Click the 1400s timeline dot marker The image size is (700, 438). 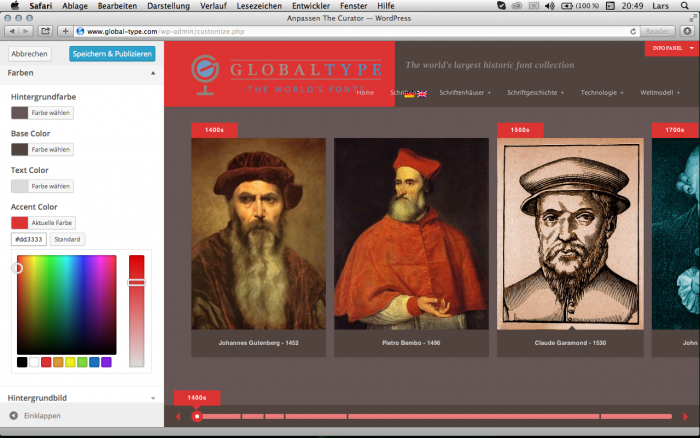[x=197, y=417]
